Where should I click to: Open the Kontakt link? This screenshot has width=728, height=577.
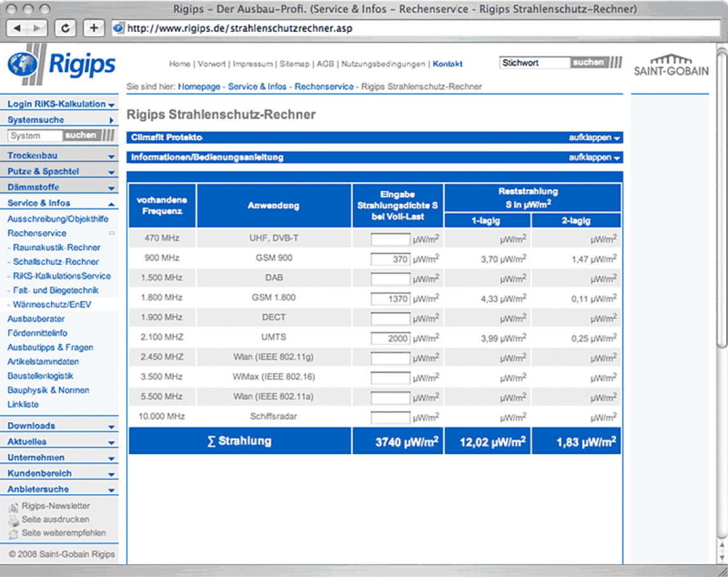tap(447, 64)
